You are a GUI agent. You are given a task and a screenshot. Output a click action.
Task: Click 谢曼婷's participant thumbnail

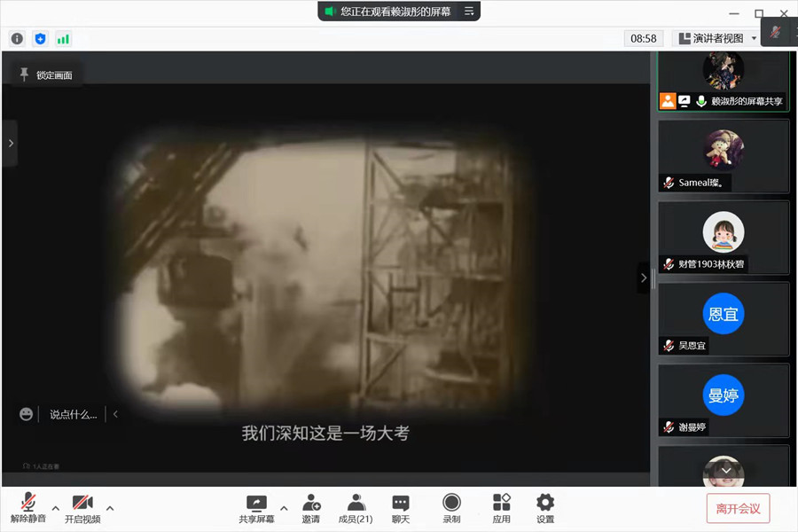(724, 400)
